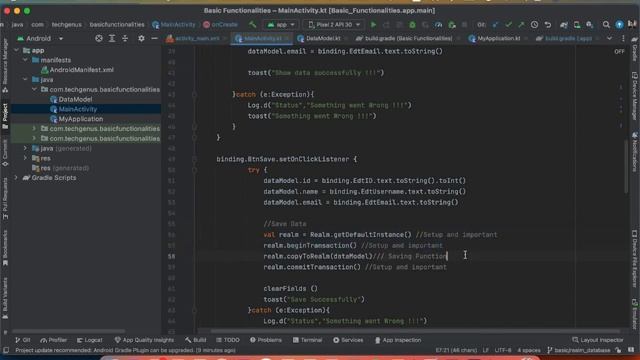Open the Terminal tool window

[x=307, y=340]
